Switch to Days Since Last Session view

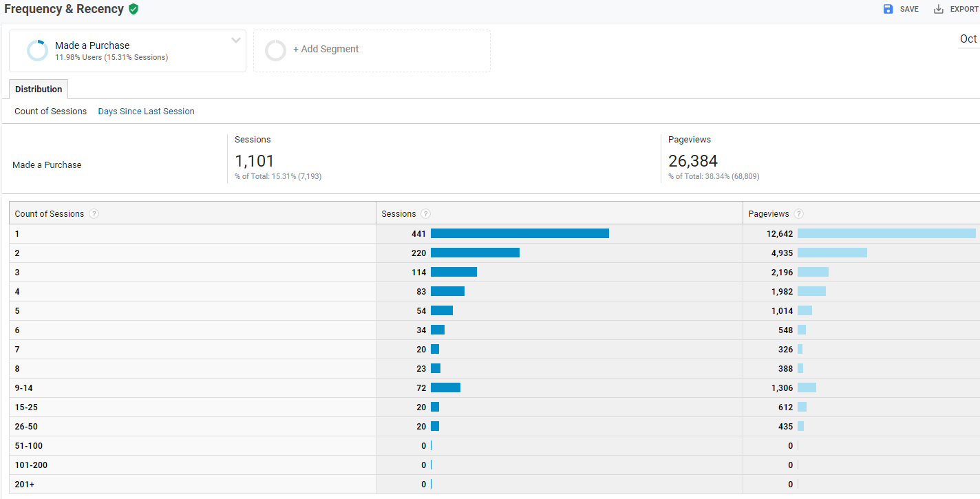coord(147,112)
